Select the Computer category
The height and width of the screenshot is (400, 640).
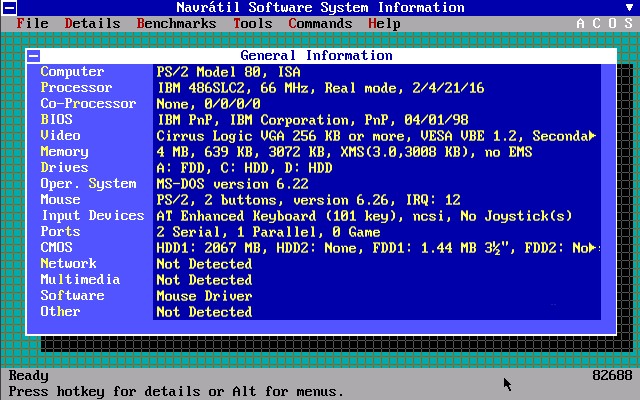point(72,72)
